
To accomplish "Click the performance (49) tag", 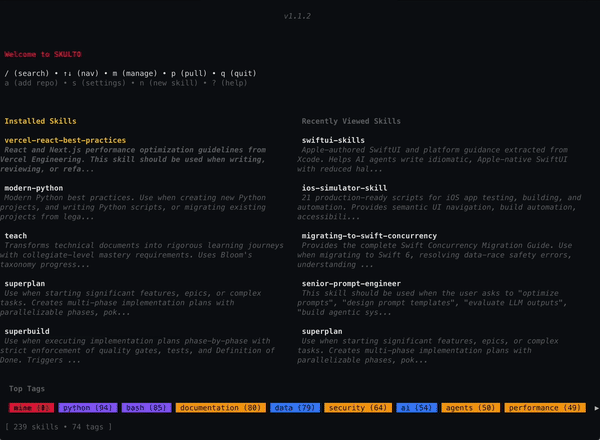I will 546,408.
